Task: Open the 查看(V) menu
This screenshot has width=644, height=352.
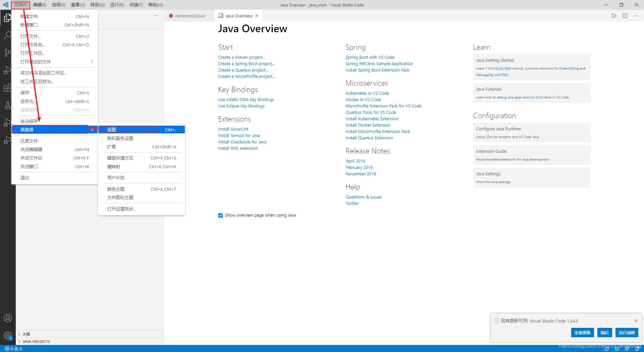Action: 78,5
